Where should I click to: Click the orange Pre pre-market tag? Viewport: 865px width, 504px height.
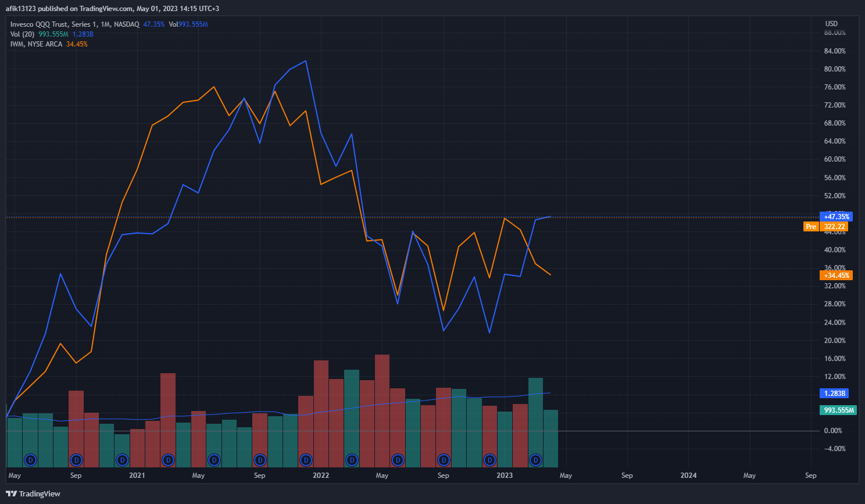811,227
